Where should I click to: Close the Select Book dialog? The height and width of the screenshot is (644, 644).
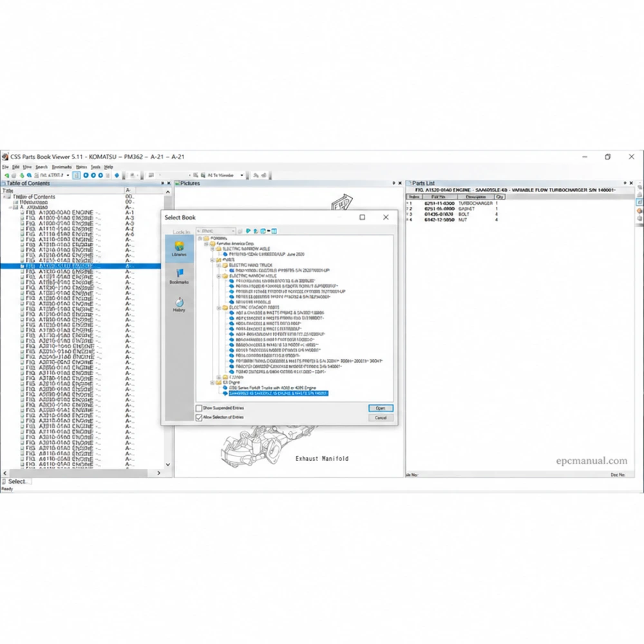[x=386, y=217]
